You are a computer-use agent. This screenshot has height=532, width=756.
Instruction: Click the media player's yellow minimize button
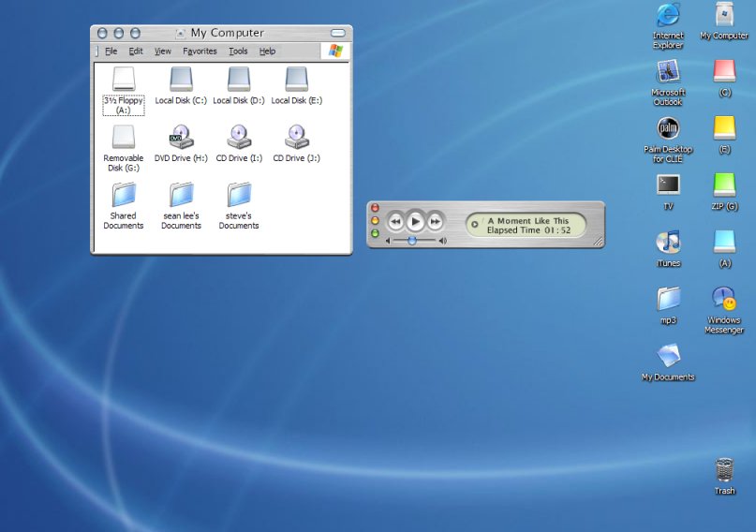point(375,221)
